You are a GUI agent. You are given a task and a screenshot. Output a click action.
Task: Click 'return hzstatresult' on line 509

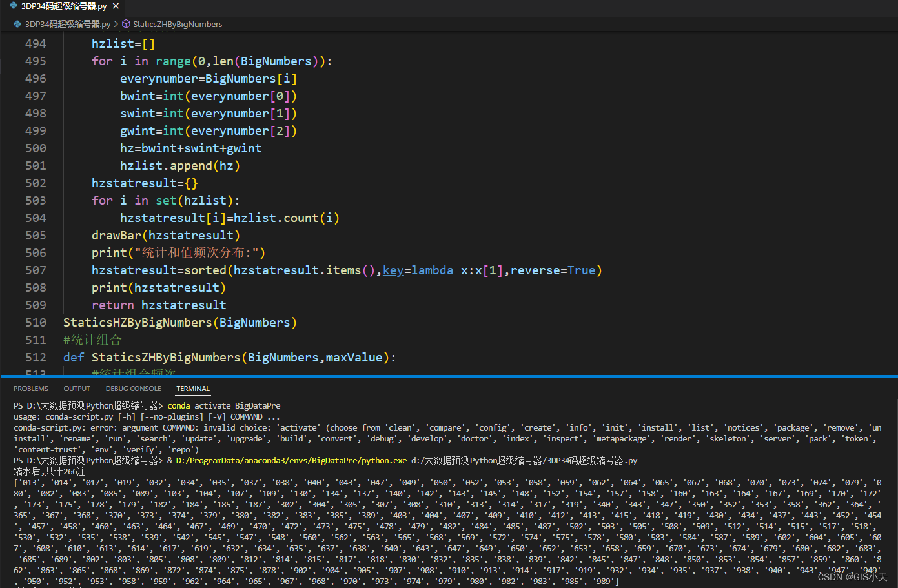[159, 305]
